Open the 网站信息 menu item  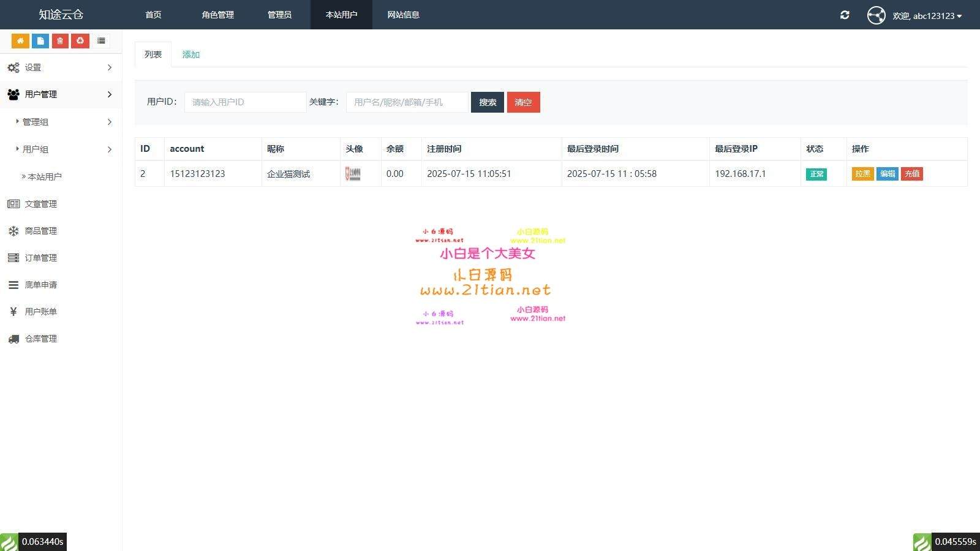coord(403,15)
